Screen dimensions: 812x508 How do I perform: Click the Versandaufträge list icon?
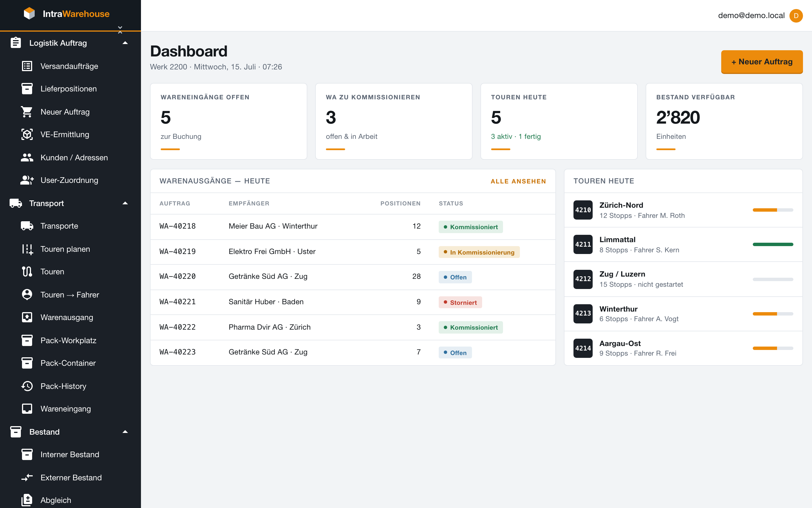pos(27,66)
